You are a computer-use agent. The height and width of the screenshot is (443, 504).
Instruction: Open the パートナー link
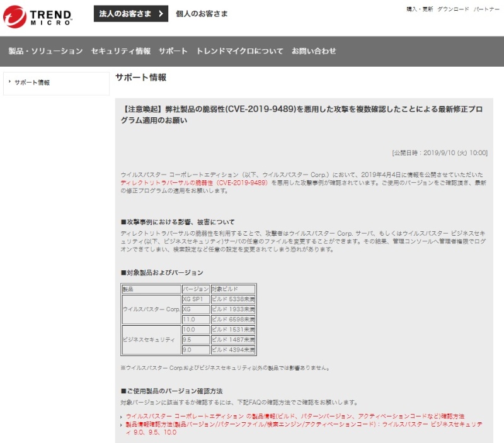pos(486,9)
